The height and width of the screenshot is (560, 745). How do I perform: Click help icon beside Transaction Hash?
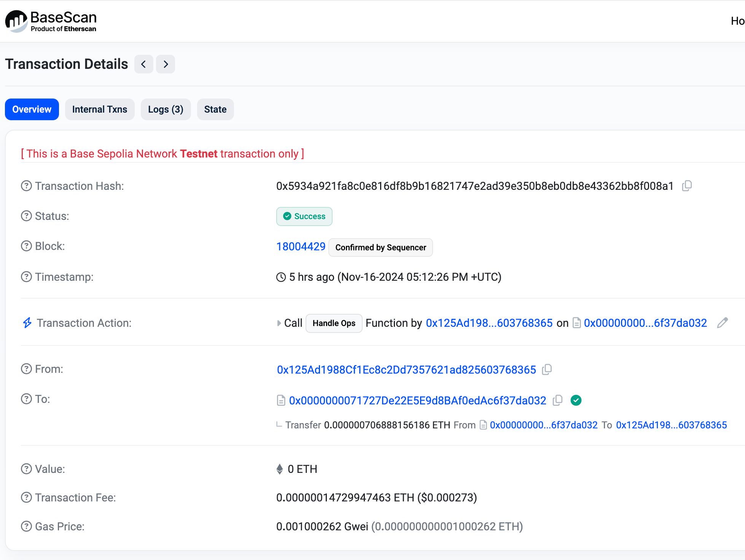(26, 186)
